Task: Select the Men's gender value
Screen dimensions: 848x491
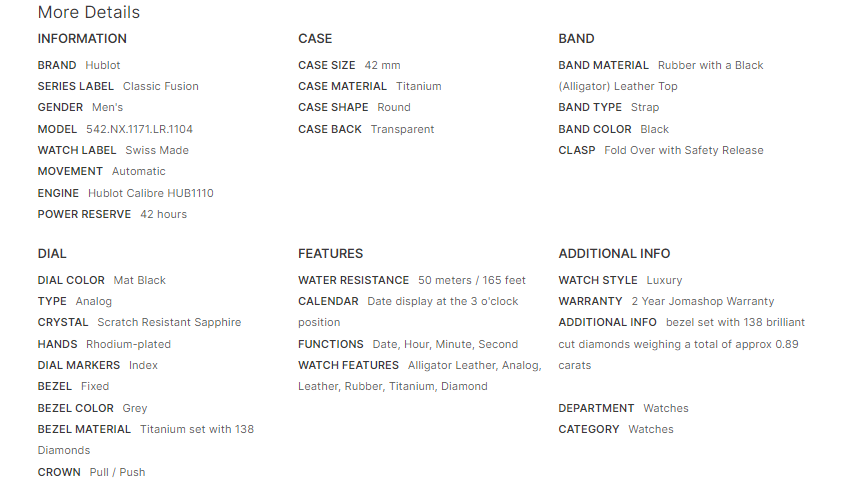Action: [x=107, y=107]
